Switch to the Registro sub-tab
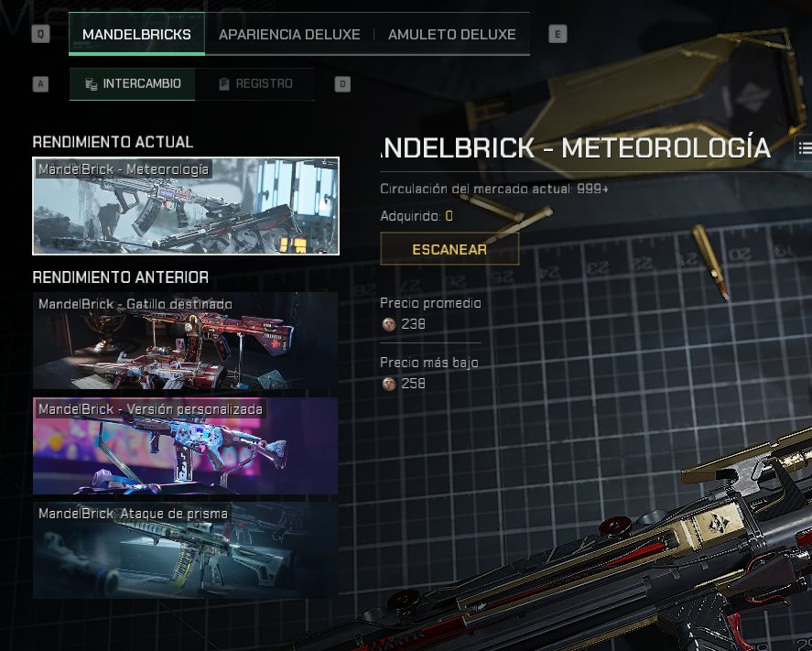This screenshot has height=651, width=812. click(254, 84)
